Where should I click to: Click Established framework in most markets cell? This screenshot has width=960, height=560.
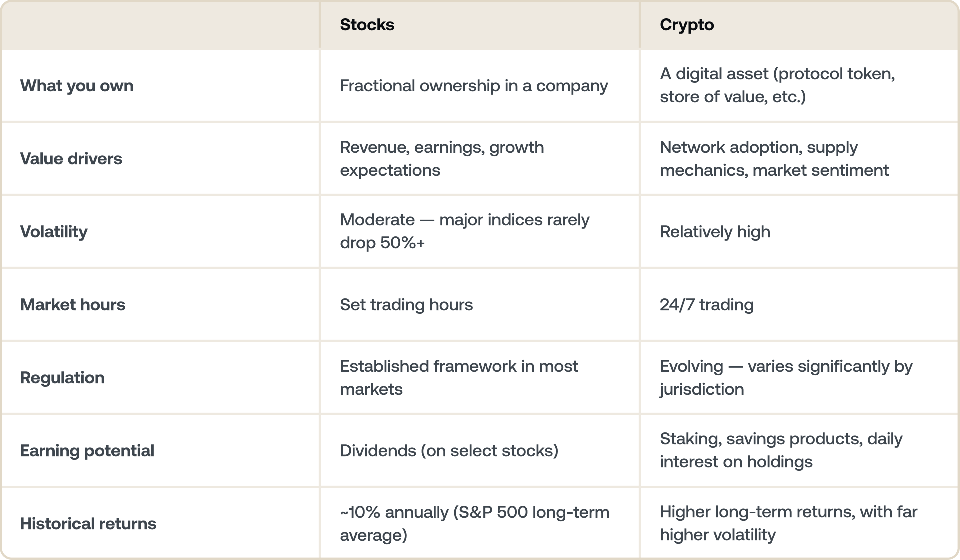tap(459, 378)
